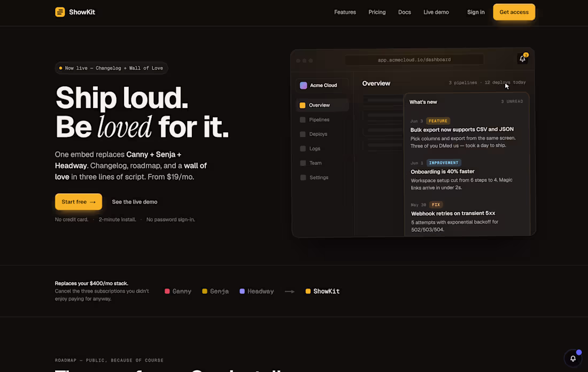Click the No credit card note
The width and height of the screenshot is (588, 372).
72,219
